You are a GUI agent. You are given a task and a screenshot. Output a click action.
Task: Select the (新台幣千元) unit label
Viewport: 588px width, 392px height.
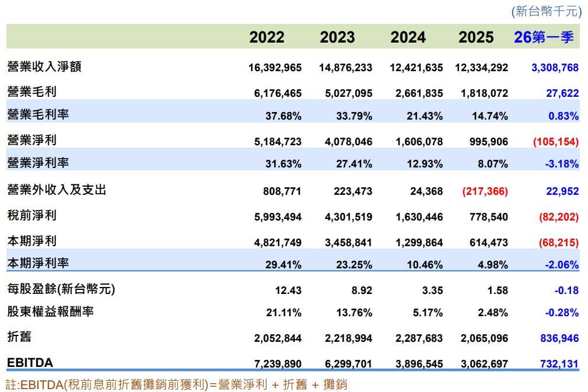pos(547,11)
